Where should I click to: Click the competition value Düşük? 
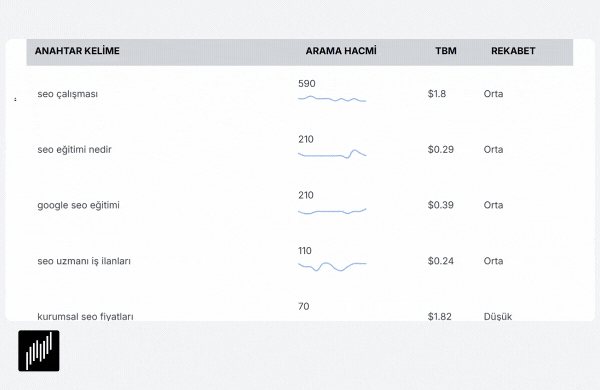tap(498, 317)
